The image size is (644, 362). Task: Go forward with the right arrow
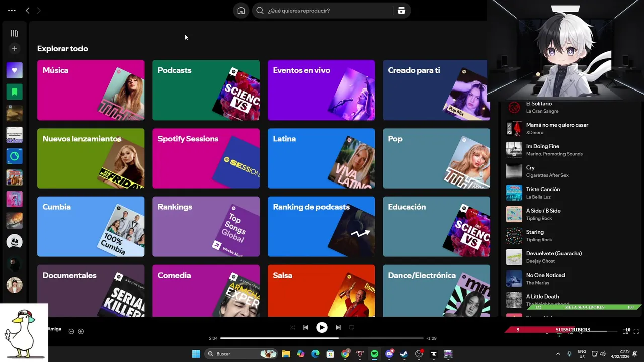point(39,10)
